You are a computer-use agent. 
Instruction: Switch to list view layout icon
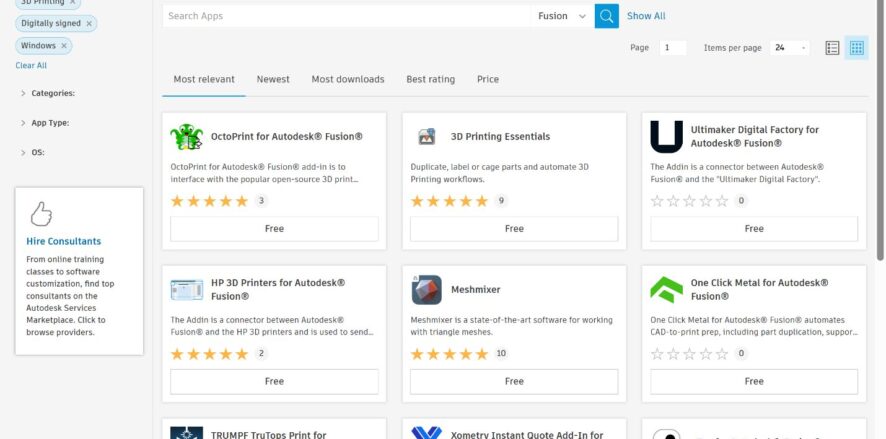point(832,48)
